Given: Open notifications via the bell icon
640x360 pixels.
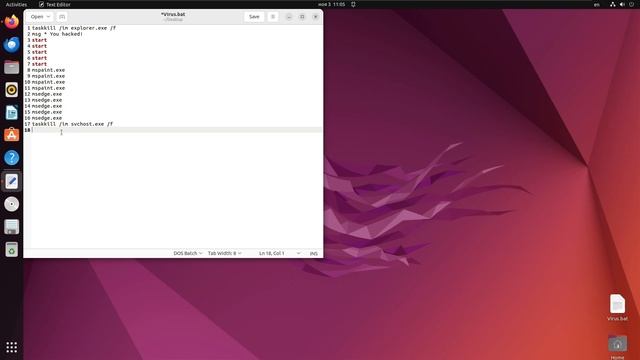Looking at the screenshot, I should (x=353, y=4).
